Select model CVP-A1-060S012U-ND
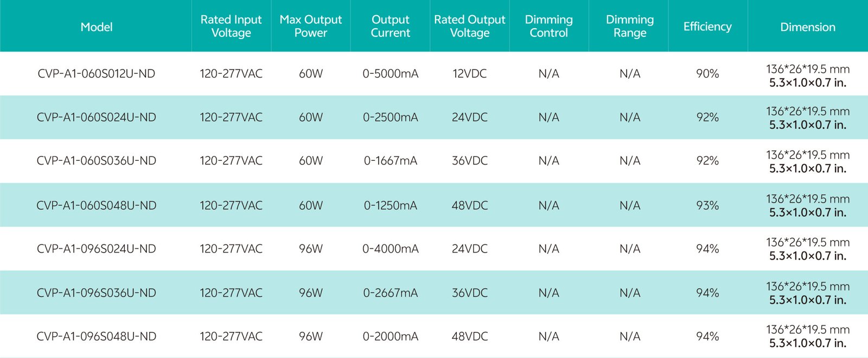 [x=96, y=74]
